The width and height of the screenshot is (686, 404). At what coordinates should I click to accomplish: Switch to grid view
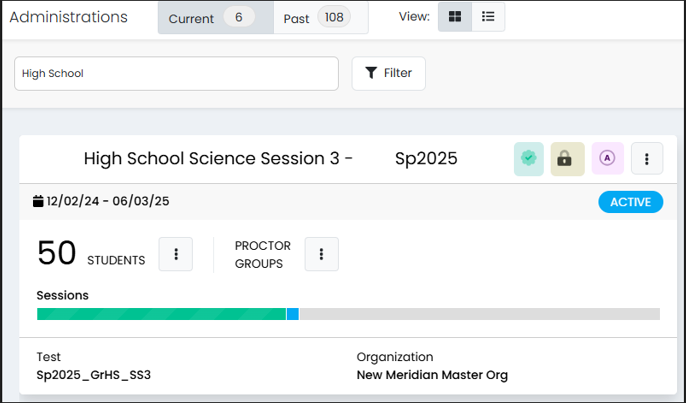455,17
